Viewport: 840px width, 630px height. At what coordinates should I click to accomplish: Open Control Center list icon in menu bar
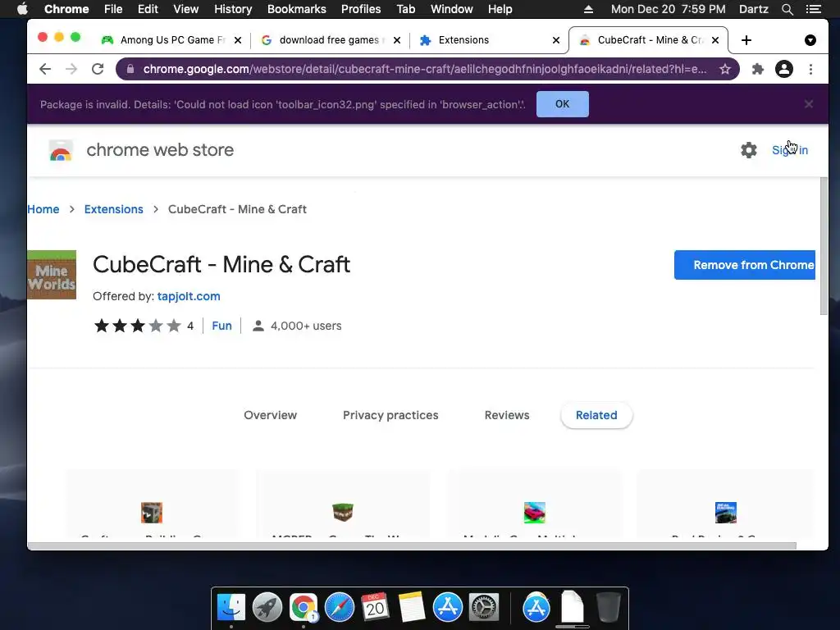point(813,9)
